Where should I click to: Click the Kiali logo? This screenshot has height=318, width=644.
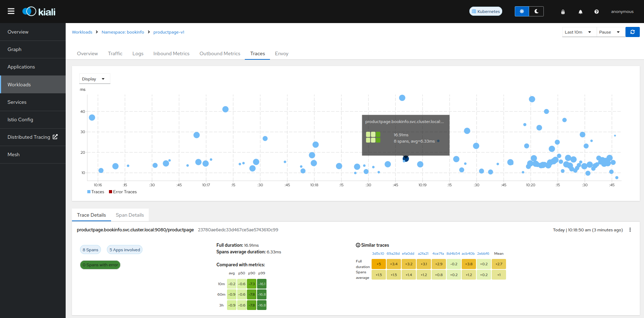39,11
